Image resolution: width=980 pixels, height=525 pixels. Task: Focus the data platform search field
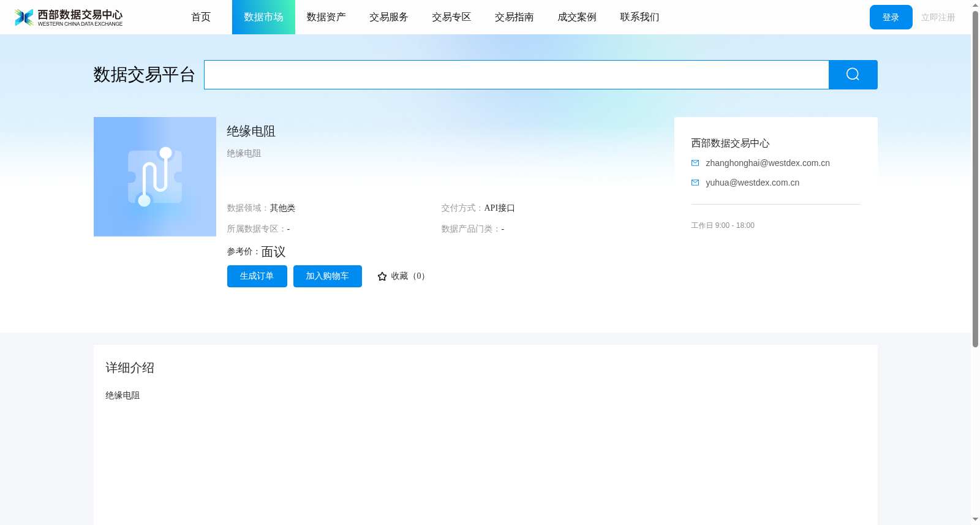click(516, 75)
